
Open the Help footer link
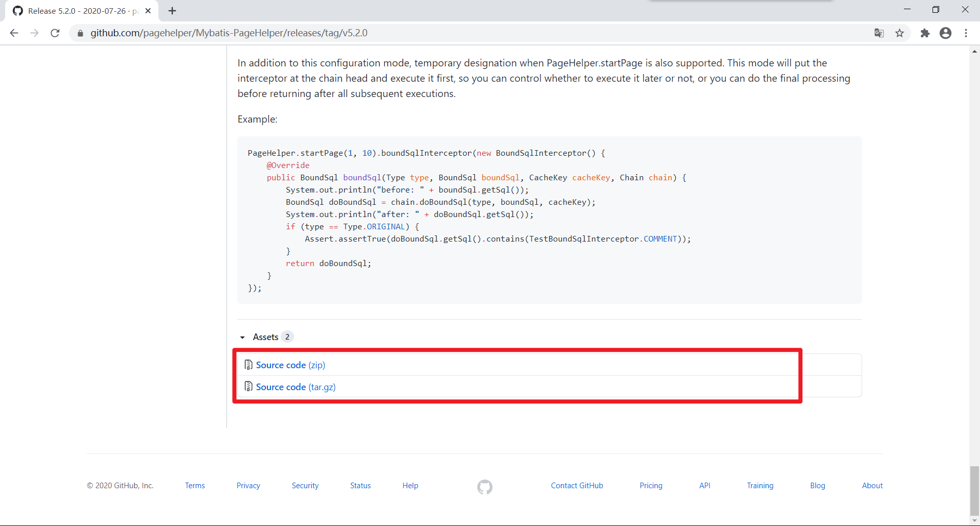410,486
